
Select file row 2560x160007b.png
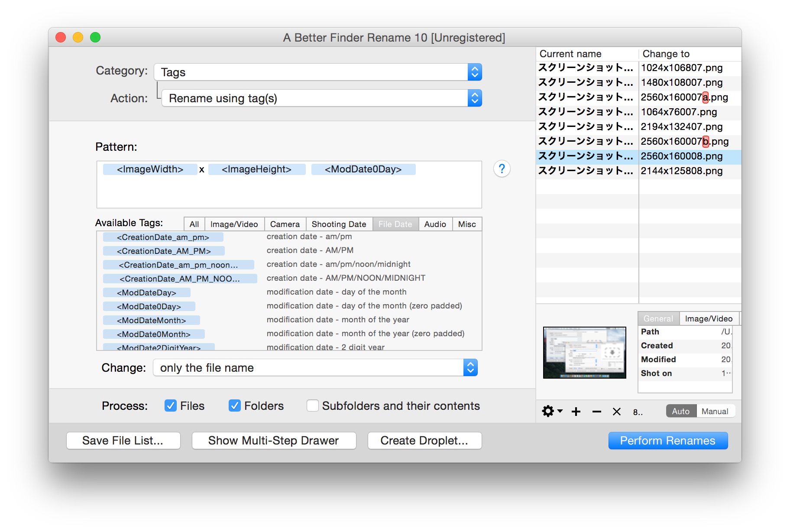pyautogui.click(x=639, y=141)
